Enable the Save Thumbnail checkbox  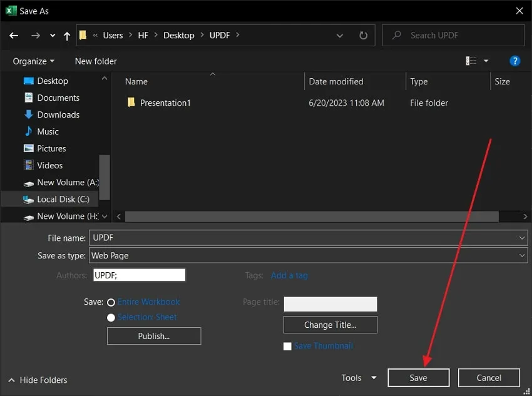coord(287,346)
